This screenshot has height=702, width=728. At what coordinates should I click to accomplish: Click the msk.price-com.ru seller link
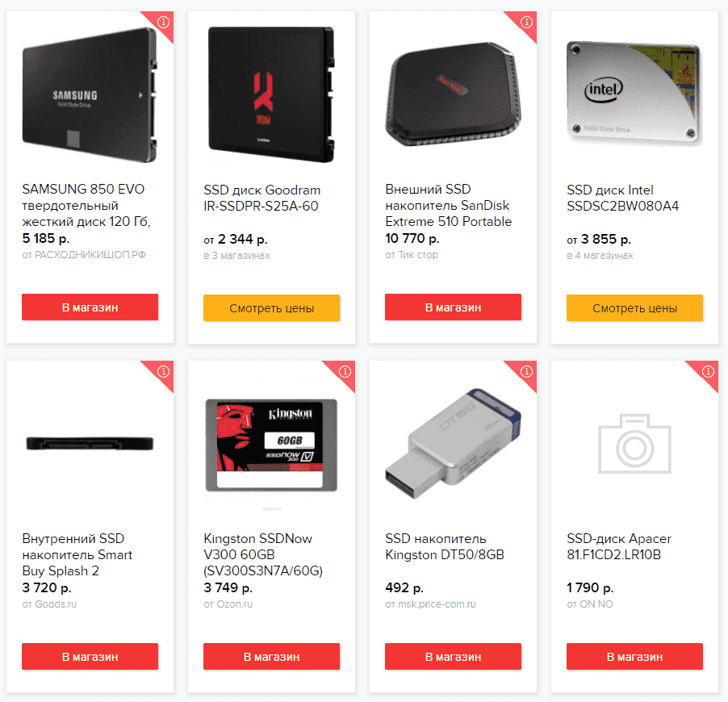437,604
